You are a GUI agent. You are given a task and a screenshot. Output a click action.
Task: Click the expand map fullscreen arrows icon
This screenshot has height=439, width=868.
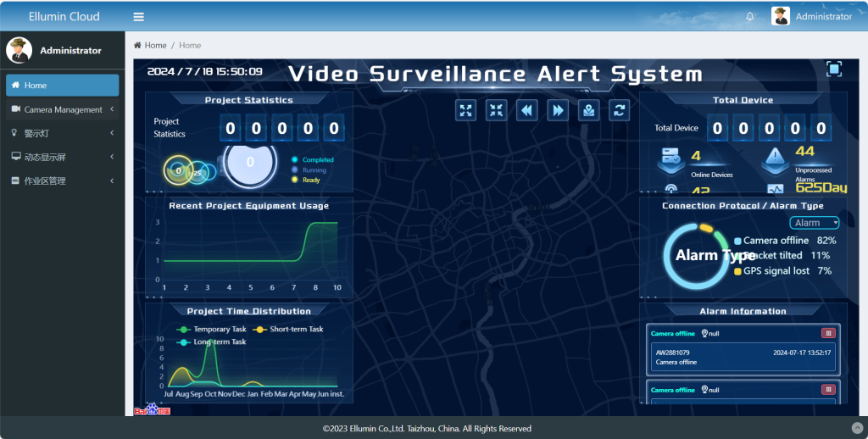466,110
